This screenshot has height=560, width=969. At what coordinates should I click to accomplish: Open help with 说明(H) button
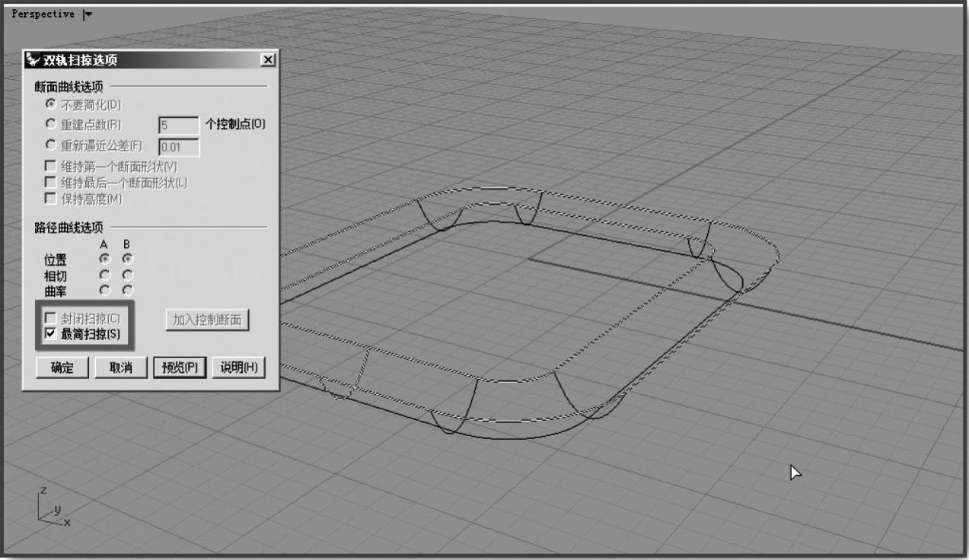[238, 367]
